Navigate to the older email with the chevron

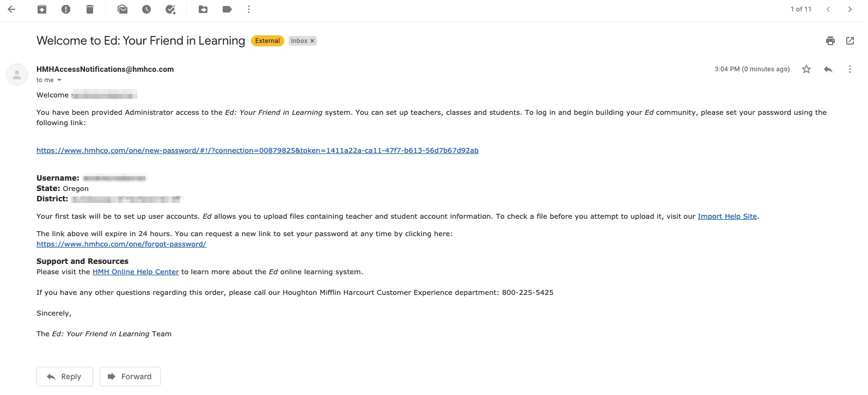pos(850,9)
